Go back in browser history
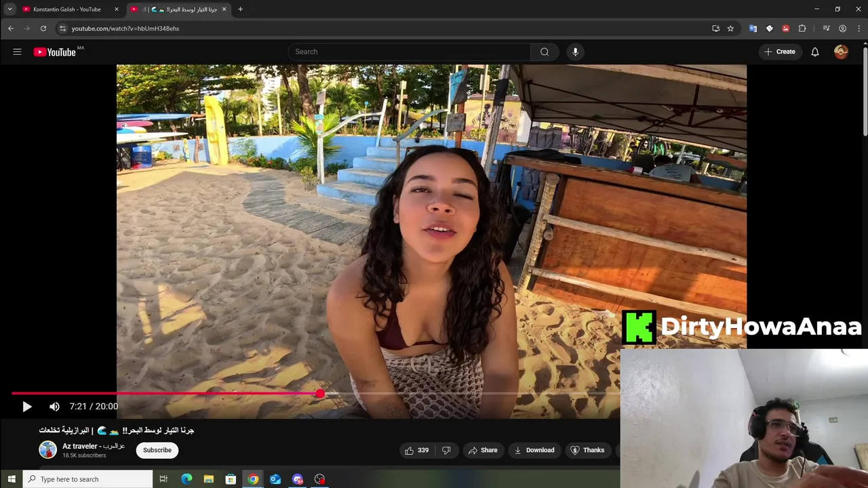This screenshot has width=868, height=488. pos(11,28)
